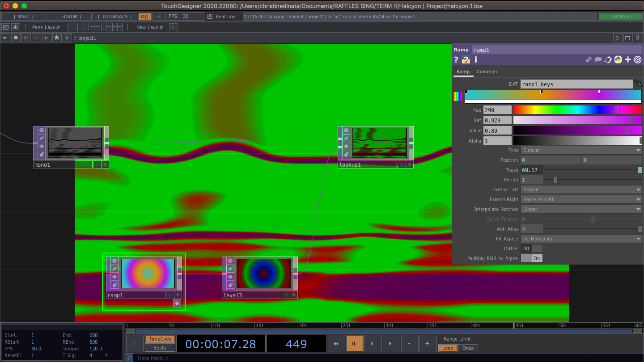Click the UPDATE button

(x=620, y=16)
